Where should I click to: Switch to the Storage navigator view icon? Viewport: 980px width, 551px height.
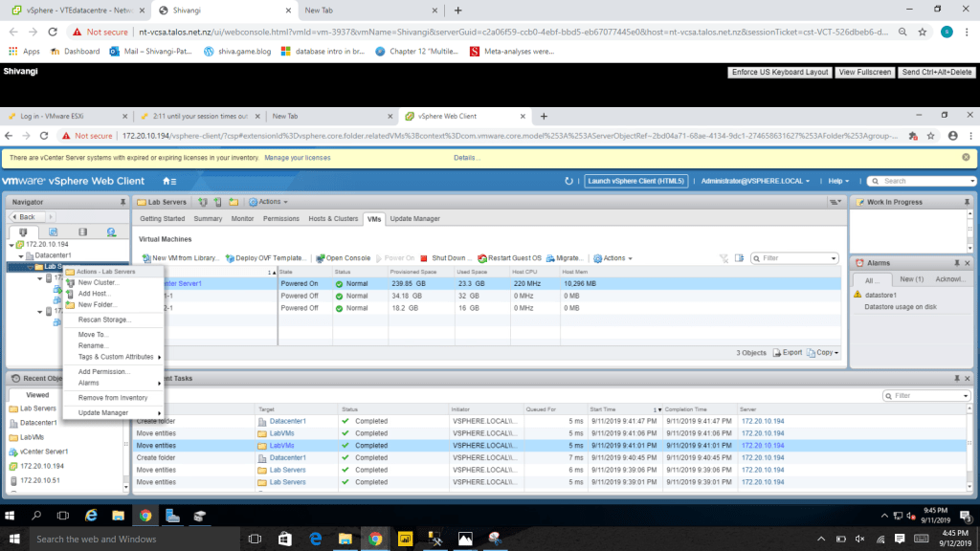click(x=82, y=232)
